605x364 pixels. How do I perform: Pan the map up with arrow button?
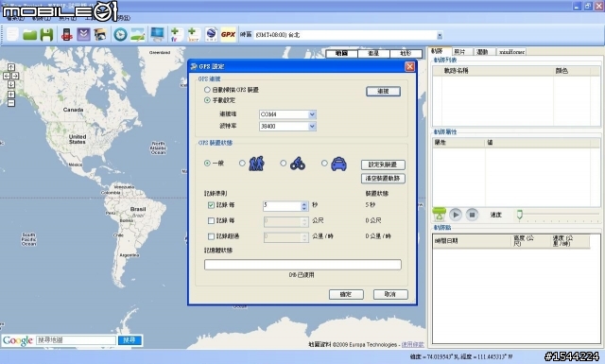[11, 67]
